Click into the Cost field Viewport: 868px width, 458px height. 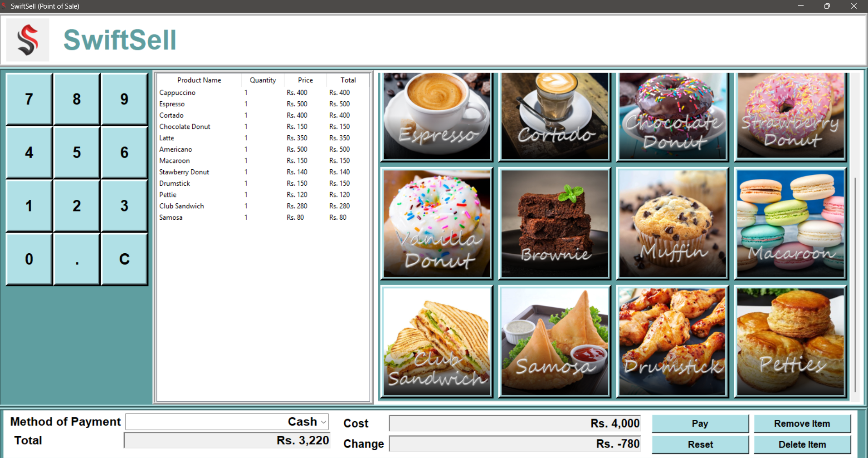point(515,424)
